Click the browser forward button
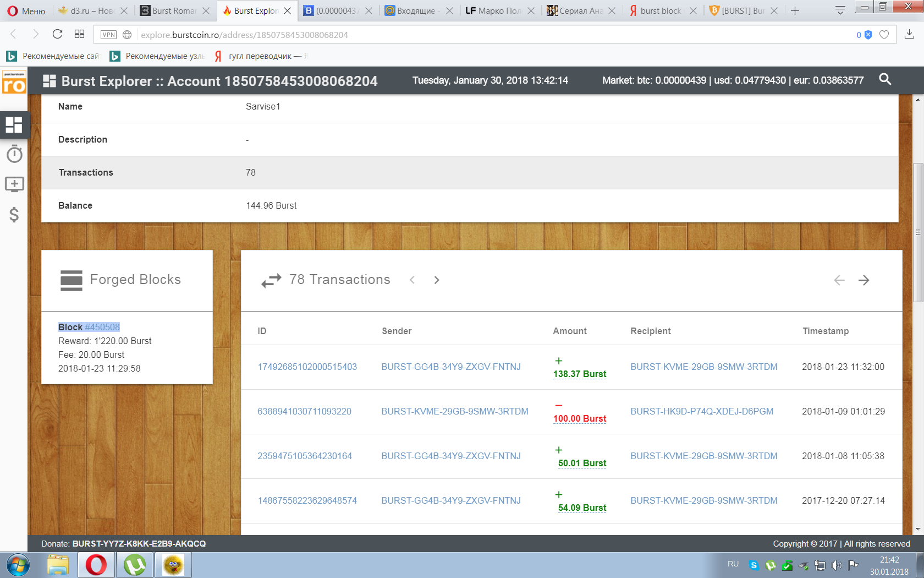 coord(35,34)
